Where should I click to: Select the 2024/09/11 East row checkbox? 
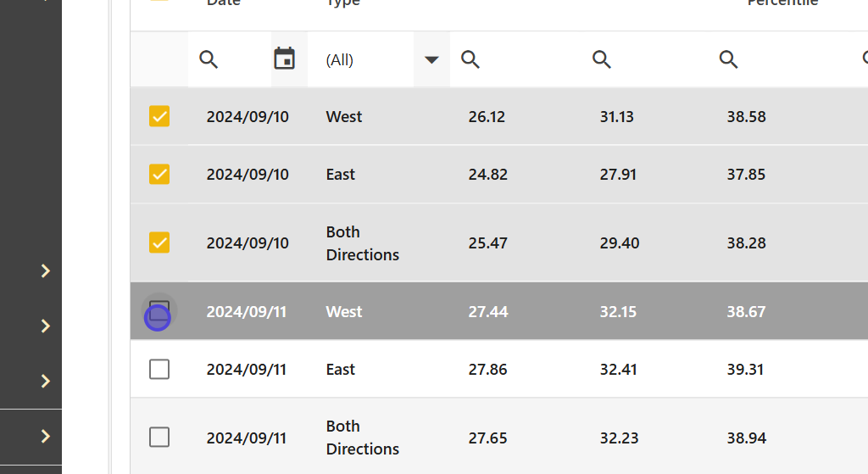pyautogui.click(x=159, y=370)
